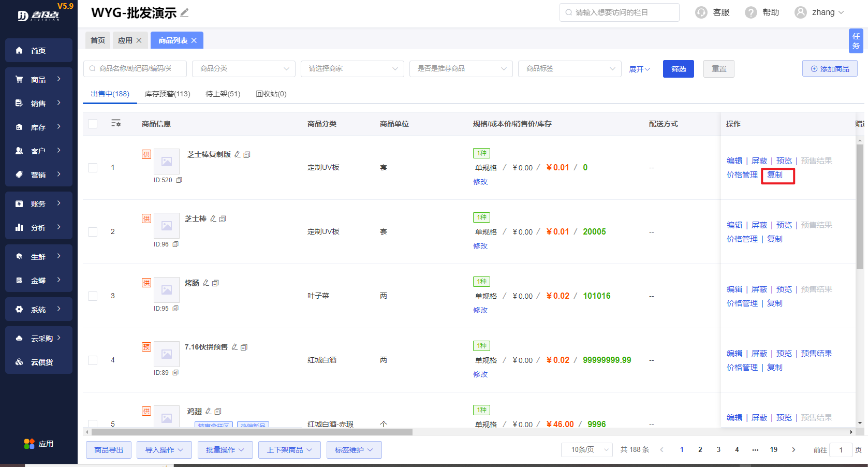Expand the 销售 menu in sidebar
The image size is (868, 467).
(38, 104)
